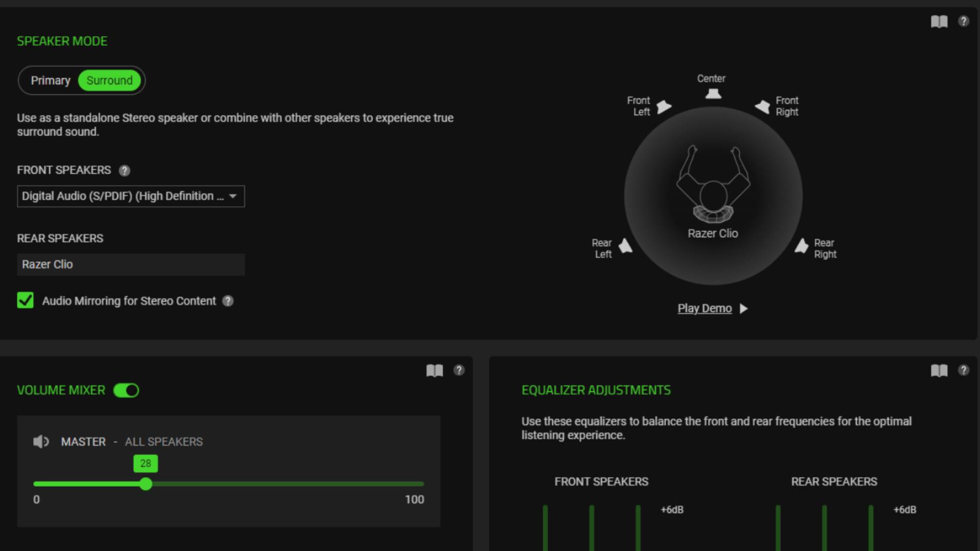The image size is (980, 551).
Task: Click the Front Speakers help icon
Action: pyautogui.click(x=125, y=170)
